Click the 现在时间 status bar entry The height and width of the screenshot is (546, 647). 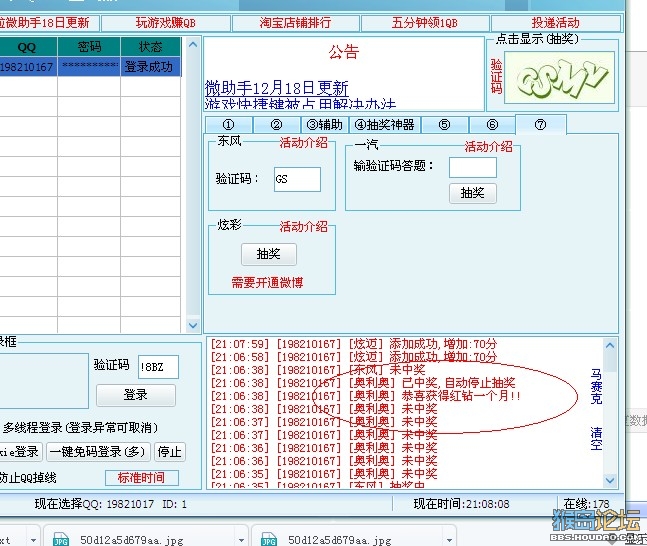pyautogui.click(x=461, y=504)
